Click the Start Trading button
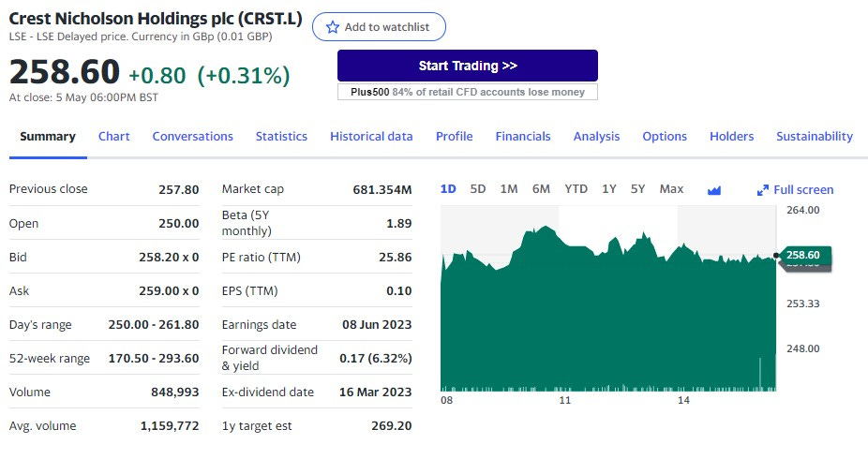Image resolution: width=868 pixels, height=459 pixels. pos(468,66)
